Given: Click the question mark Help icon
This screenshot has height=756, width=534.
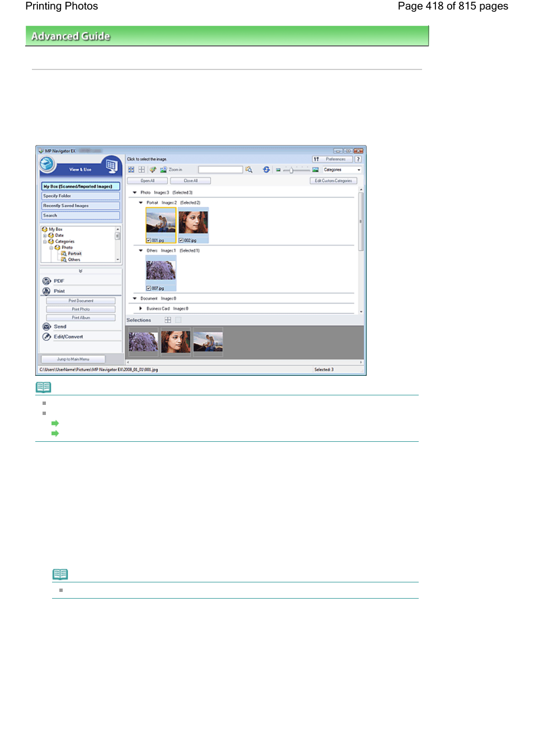Looking at the screenshot, I should click(x=358, y=159).
